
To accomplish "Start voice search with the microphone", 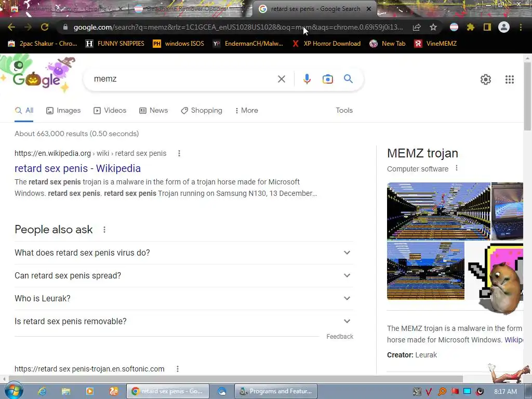I will tap(307, 79).
